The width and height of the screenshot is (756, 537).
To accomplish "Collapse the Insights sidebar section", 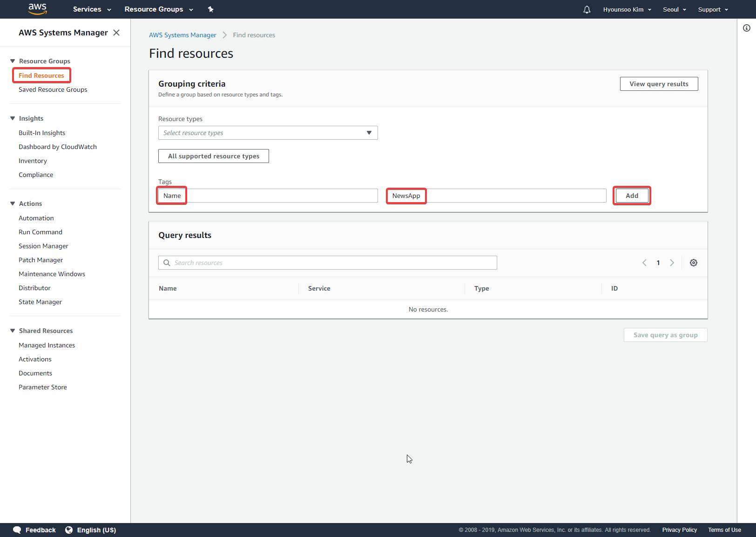I will (x=13, y=118).
